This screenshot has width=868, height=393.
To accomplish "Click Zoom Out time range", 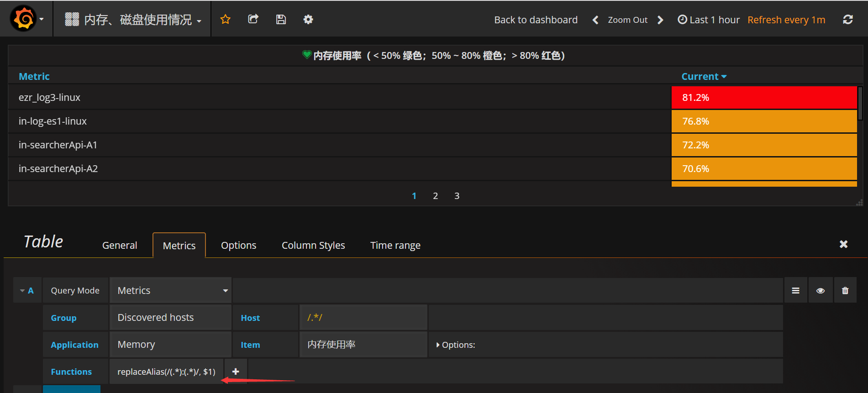I will point(627,20).
